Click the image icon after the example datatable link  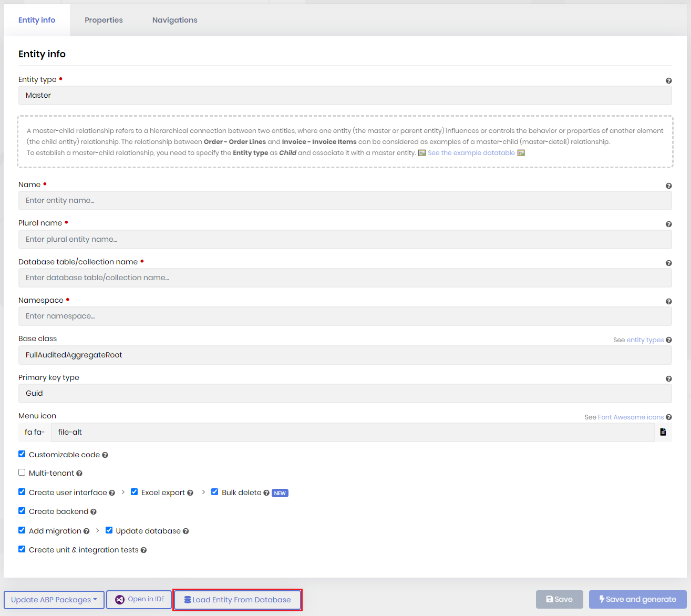click(521, 152)
